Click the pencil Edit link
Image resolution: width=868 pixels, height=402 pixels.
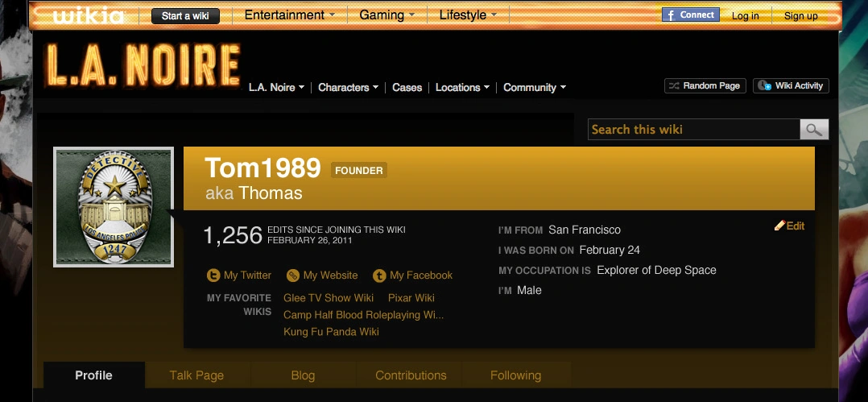click(789, 226)
